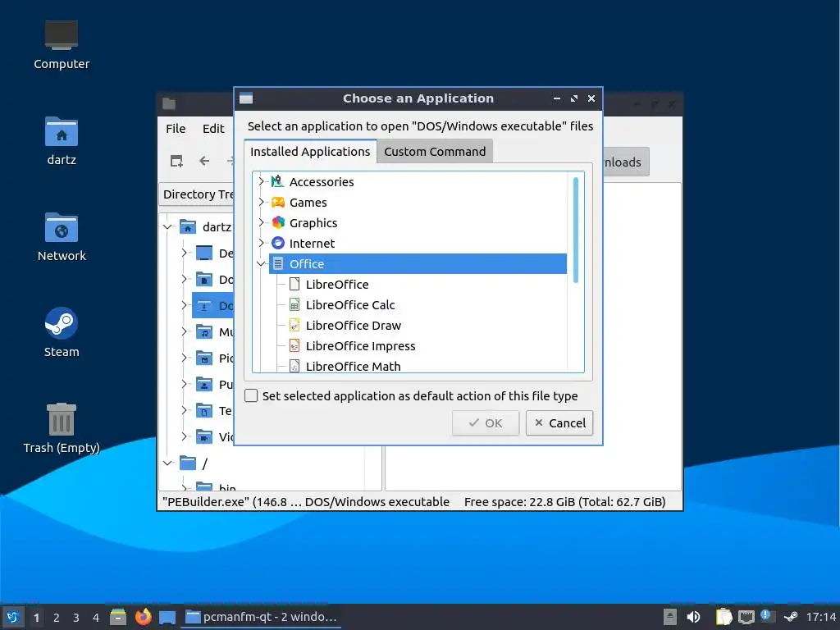The image size is (840, 630).
Task: Click the show desktop taskbar icon
Action: pyautogui.click(x=167, y=617)
